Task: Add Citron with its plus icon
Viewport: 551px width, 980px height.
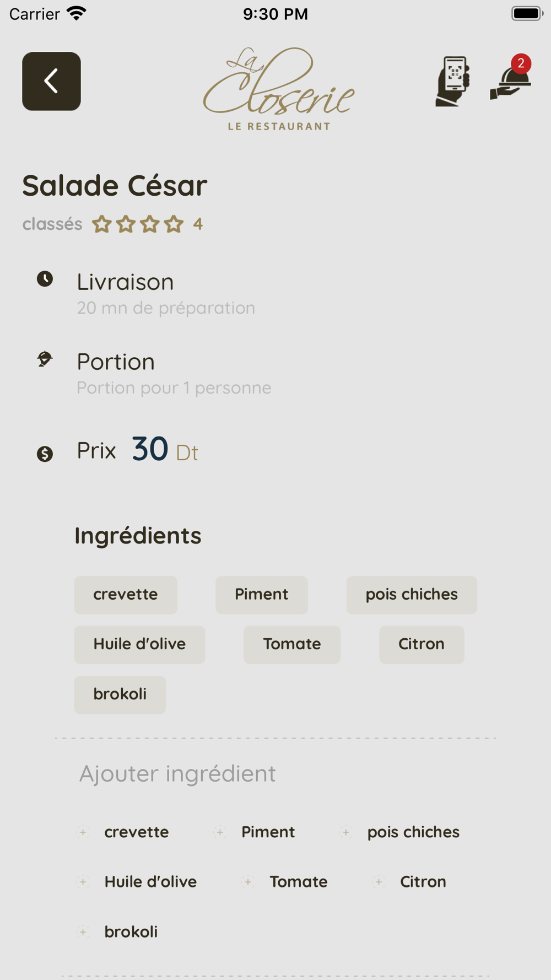Action: [x=379, y=882]
